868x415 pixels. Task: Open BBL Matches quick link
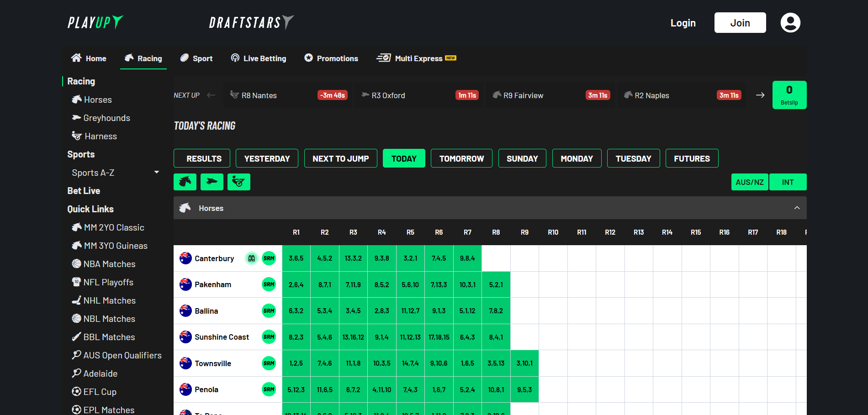pos(104,337)
